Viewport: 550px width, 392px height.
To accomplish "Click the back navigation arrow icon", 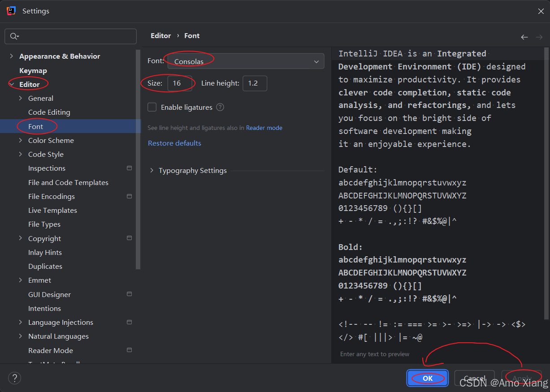I will point(524,37).
